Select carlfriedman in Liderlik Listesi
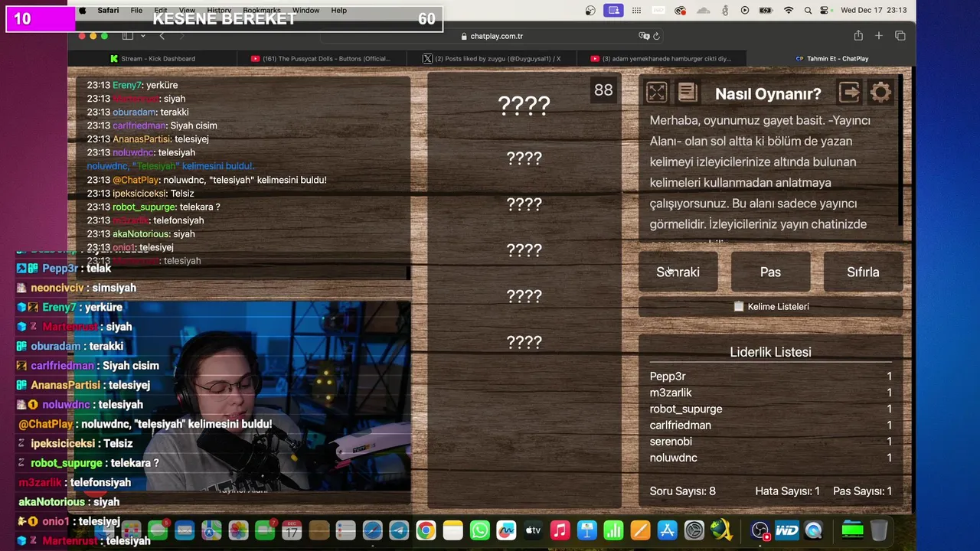 point(770,425)
